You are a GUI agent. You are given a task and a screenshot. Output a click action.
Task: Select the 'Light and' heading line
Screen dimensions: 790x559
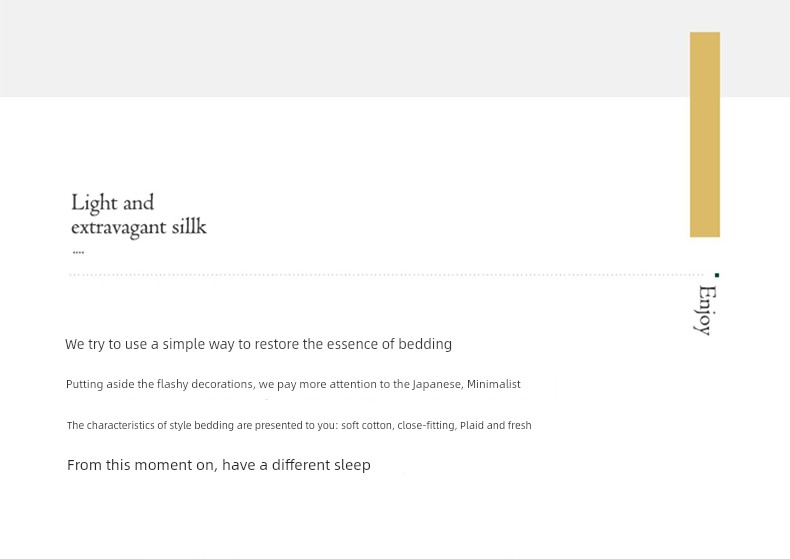112,203
